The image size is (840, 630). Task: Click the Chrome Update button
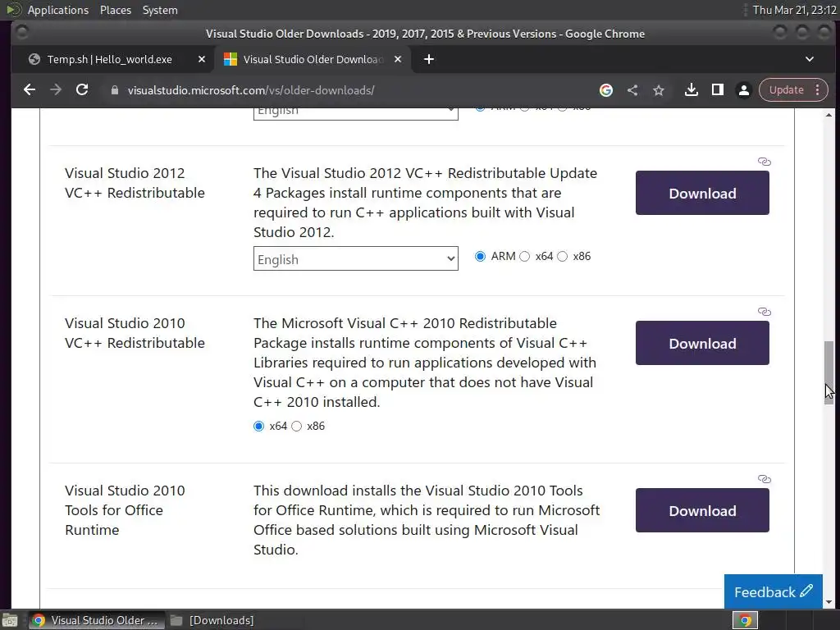tap(786, 90)
